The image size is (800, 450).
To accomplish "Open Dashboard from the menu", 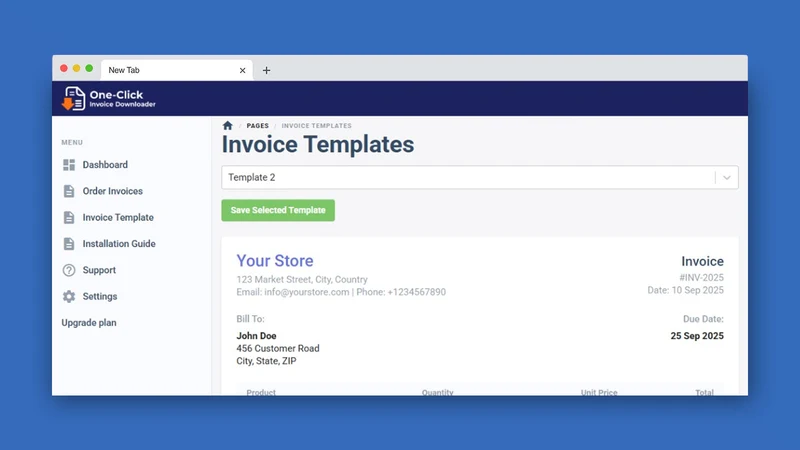I will coord(105,165).
